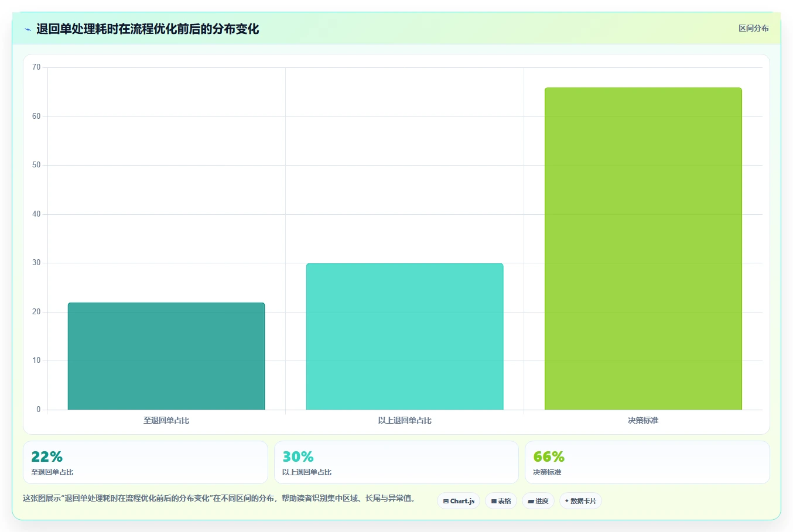This screenshot has width=793, height=532.
Task: Click the description text starting with 这张图展示
Action: tap(219, 499)
